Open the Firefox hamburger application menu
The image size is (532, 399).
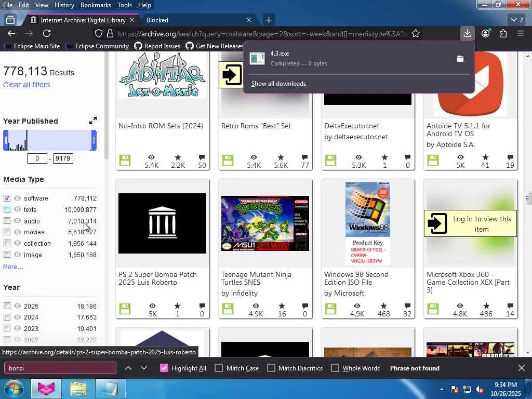[x=520, y=33]
